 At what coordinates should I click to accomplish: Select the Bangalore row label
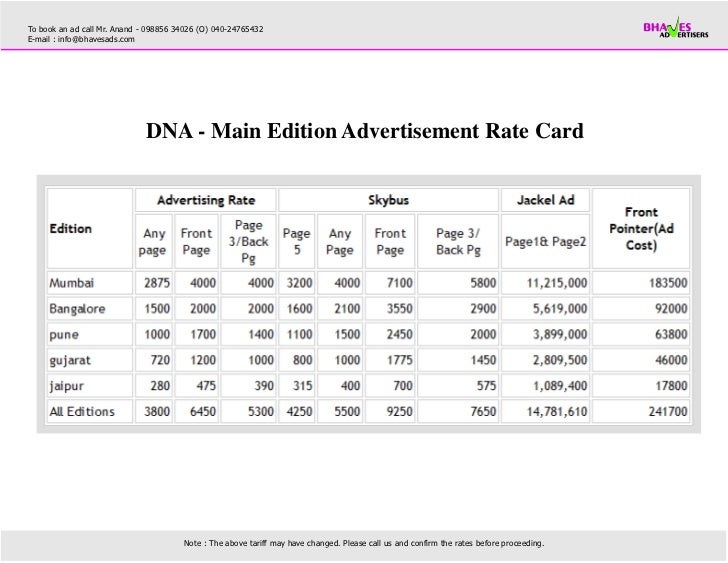point(77,309)
